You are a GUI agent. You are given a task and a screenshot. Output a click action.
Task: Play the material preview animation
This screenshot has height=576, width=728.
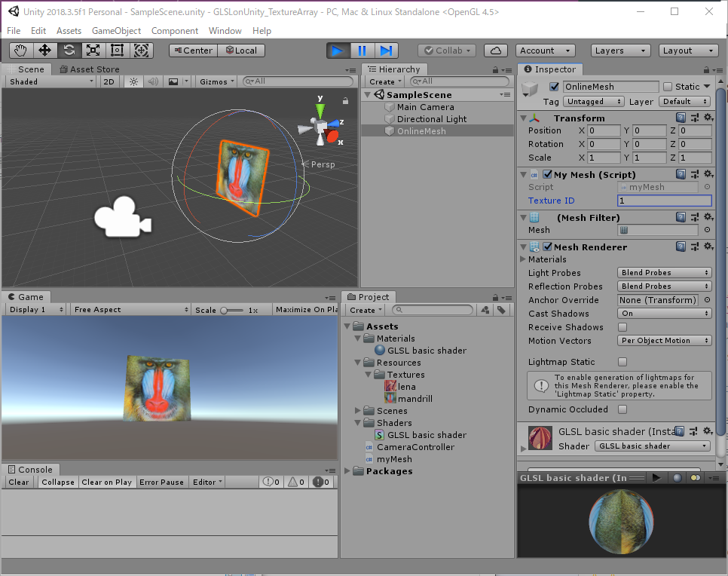click(656, 477)
